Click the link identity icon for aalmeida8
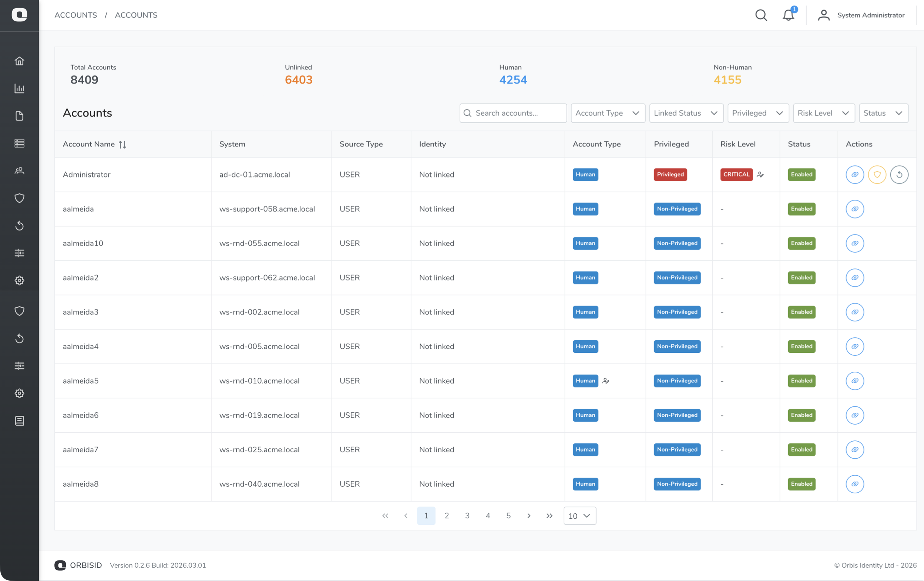The height and width of the screenshot is (581, 924). [x=854, y=484]
